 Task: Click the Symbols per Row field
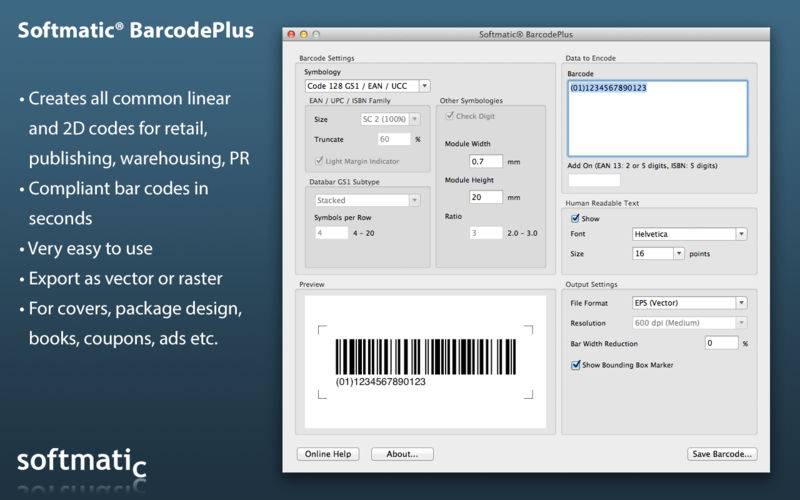pyautogui.click(x=331, y=233)
